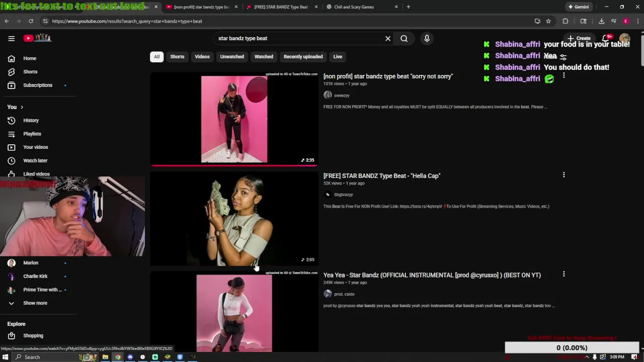Click the browser address bar URL
The height and width of the screenshot is (362, 644).
point(127,21)
